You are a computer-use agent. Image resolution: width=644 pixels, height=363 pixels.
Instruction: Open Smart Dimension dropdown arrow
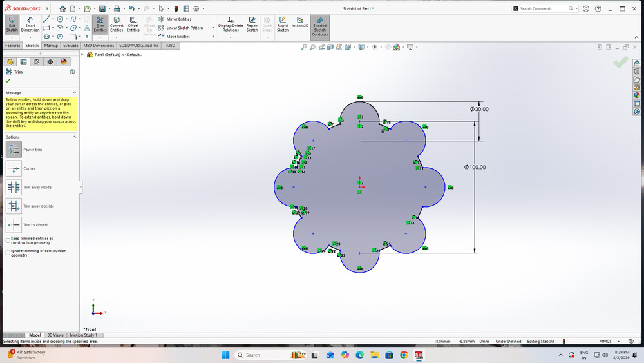[x=30, y=37]
